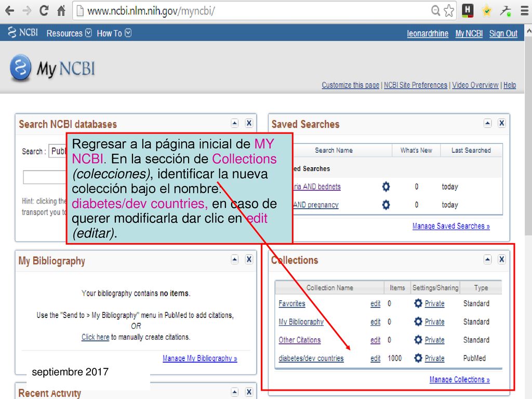The image size is (532, 399).
Task: Open the Search database selector
Action: click(x=58, y=151)
